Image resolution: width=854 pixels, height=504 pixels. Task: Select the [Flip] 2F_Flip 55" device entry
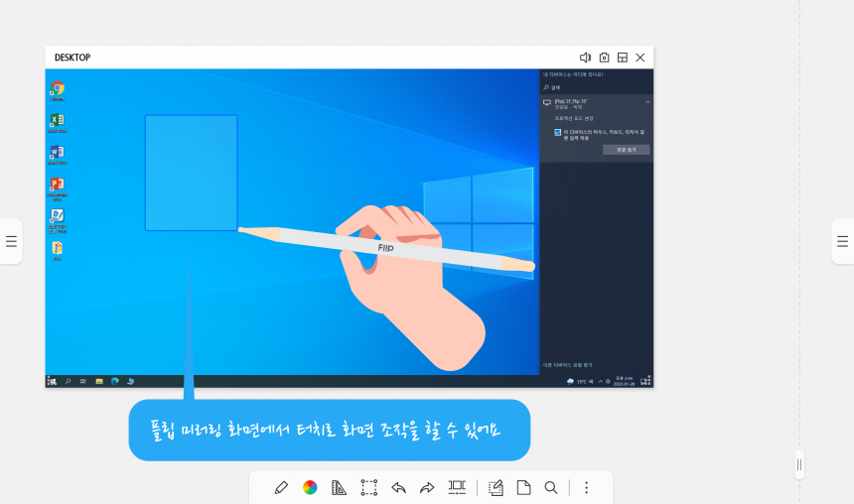(x=597, y=104)
